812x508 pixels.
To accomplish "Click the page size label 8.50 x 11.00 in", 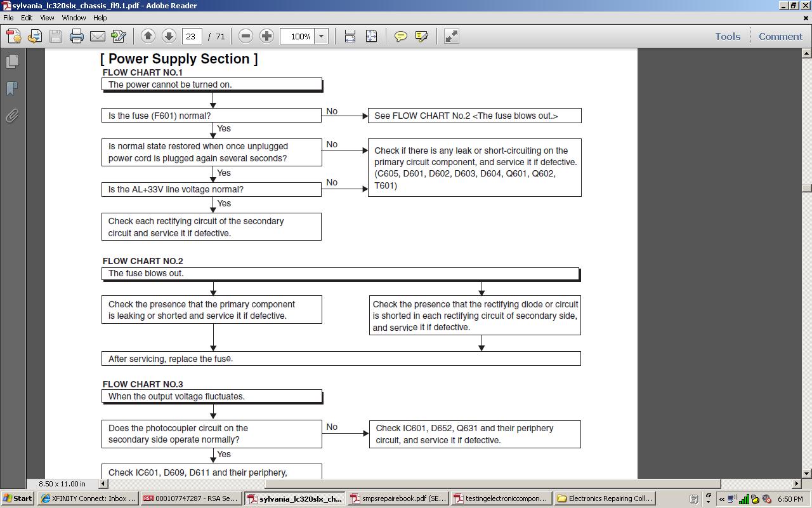I will click(62, 484).
